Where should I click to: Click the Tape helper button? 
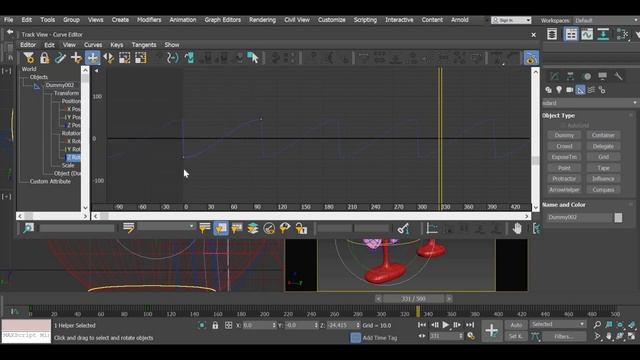[x=603, y=168]
